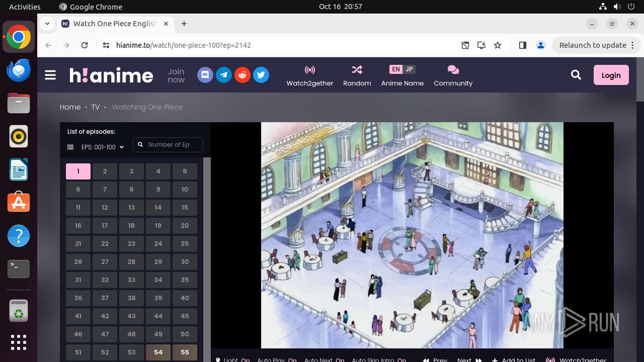Viewport: 644px width, 362px height.
Task: Open system network status icon
Action: point(603,7)
